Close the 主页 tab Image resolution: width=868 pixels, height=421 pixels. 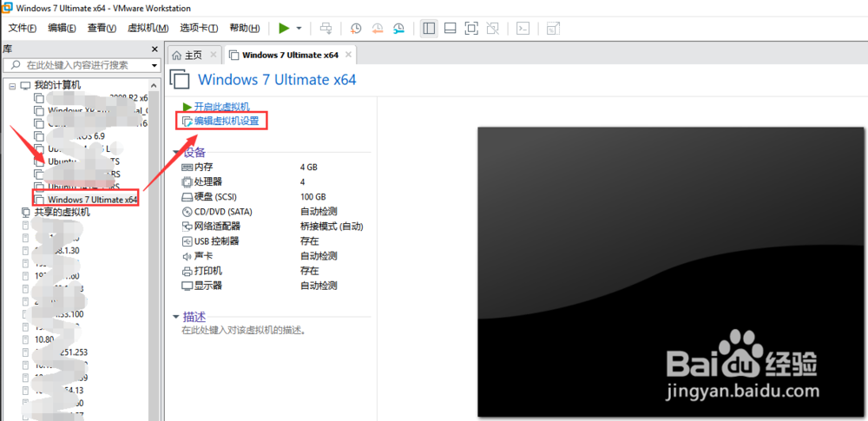[x=214, y=55]
